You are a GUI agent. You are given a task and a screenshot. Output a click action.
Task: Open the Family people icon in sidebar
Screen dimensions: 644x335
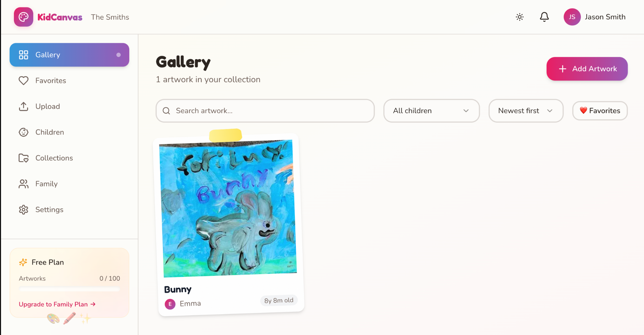pos(23,184)
